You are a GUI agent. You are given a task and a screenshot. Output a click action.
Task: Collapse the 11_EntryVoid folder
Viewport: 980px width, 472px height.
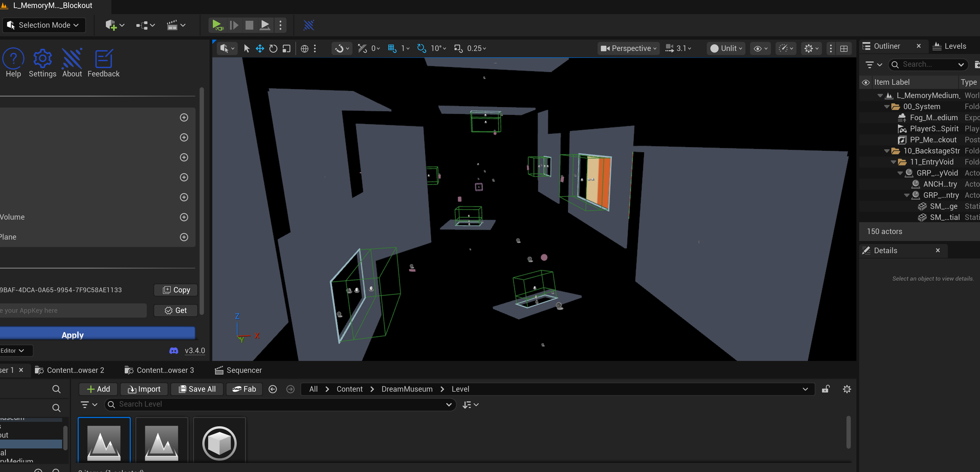tap(893, 162)
